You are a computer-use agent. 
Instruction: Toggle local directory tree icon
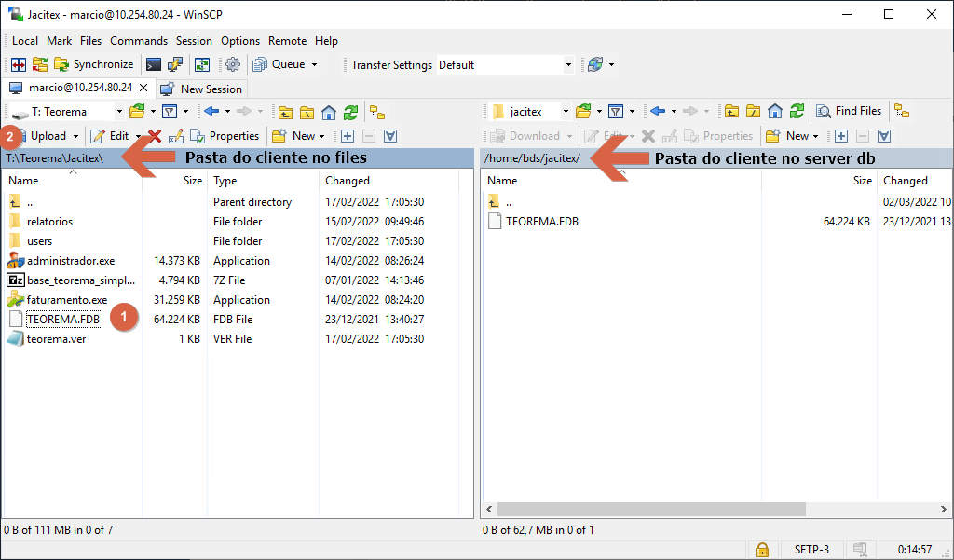pos(377,112)
